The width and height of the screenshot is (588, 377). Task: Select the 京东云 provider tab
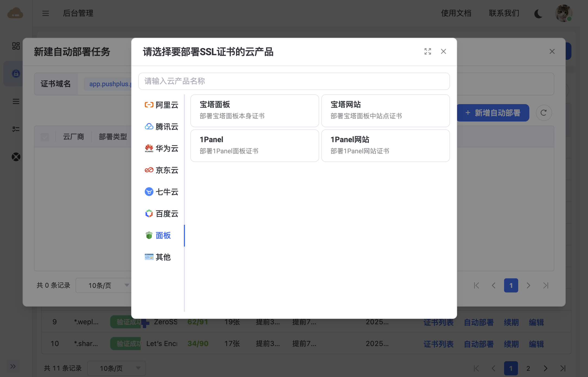161,170
